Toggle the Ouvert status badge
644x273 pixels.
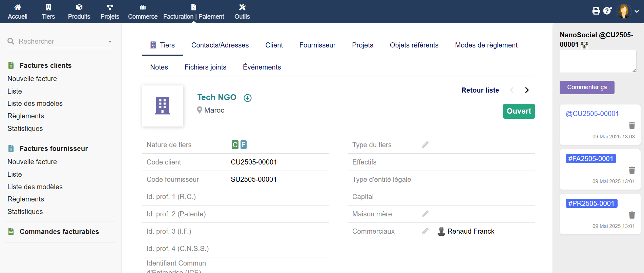click(x=519, y=111)
